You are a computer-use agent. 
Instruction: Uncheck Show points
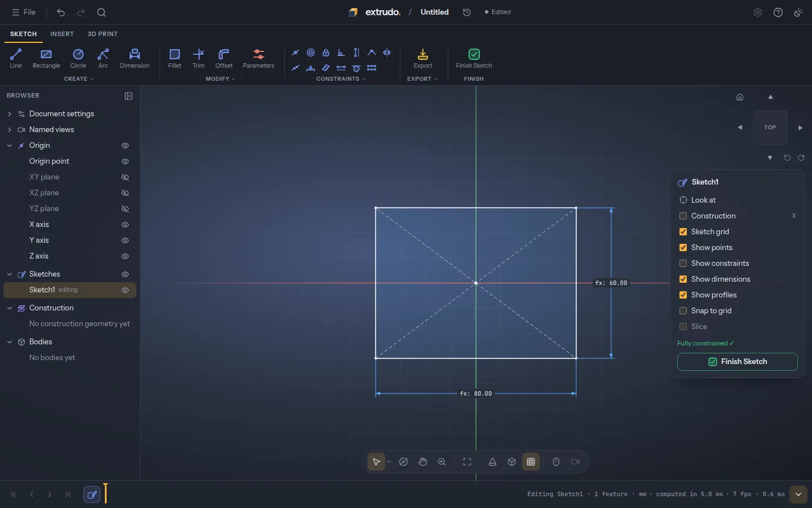coord(683,248)
